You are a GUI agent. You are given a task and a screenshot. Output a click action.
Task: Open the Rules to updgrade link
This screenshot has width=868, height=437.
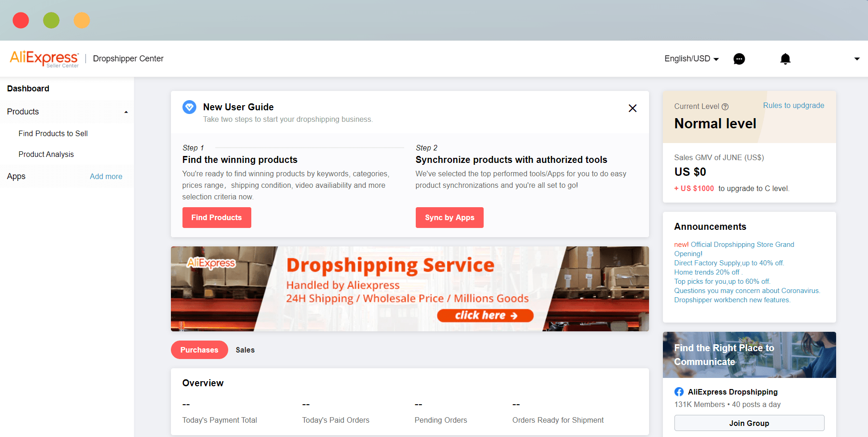(794, 105)
